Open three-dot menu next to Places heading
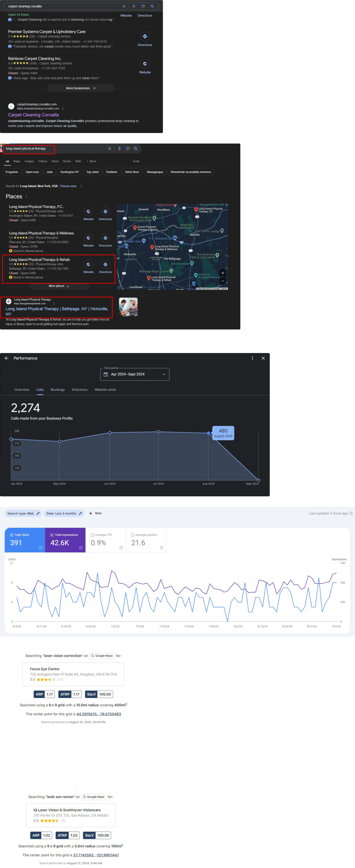Image resolution: width=355 pixels, height=868 pixels. click(26, 197)
